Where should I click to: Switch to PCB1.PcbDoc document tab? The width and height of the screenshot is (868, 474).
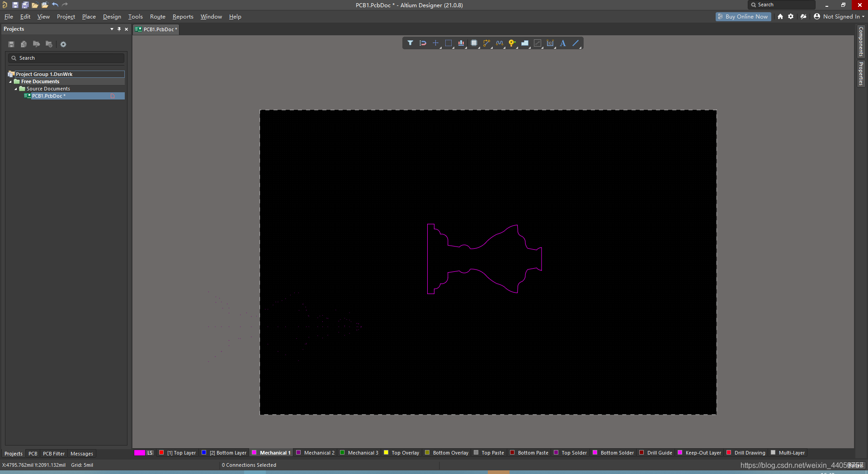pyautogui.click(x=157, y=29)
